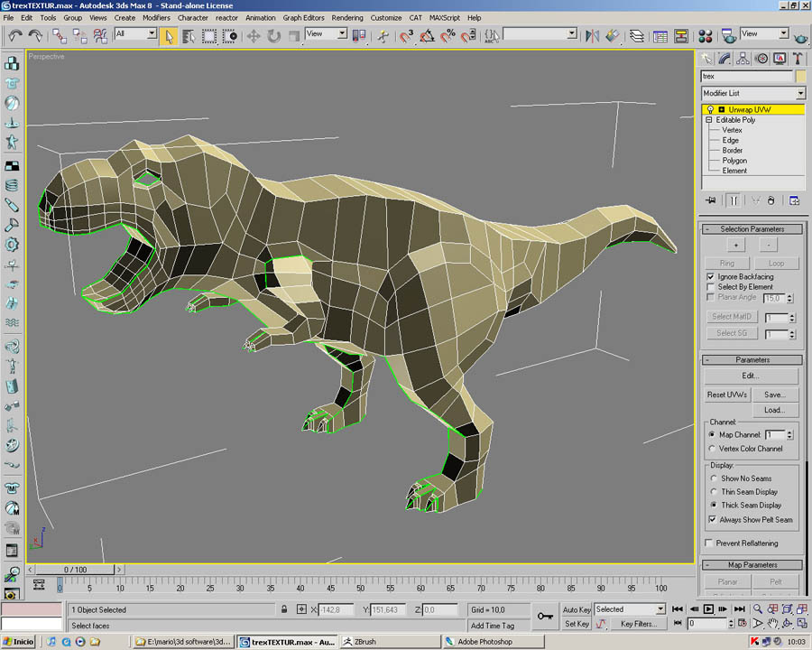Click the Redo arrow in main toolbar
This screenshot has width=812, height=650.
click(35, 35)
